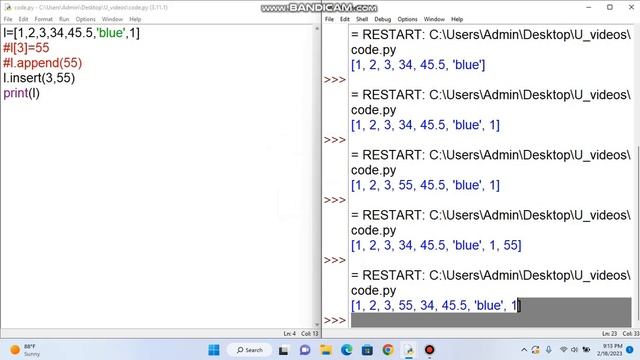The height and width of the screenshot is (360, 640).
Task: Open Microsoft Store from the taskbar
Action: pos(367,350)
